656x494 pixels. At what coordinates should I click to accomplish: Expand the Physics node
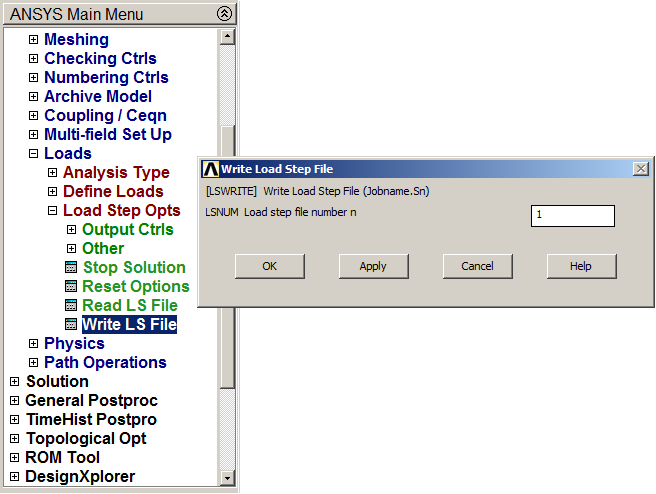pyautogui.click(x=33, y=343)
